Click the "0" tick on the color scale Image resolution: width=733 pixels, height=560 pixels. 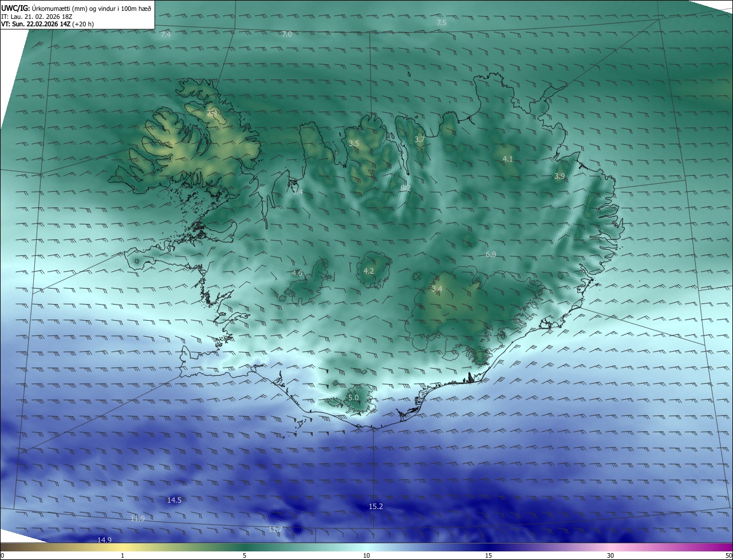(x=2, y=555)
